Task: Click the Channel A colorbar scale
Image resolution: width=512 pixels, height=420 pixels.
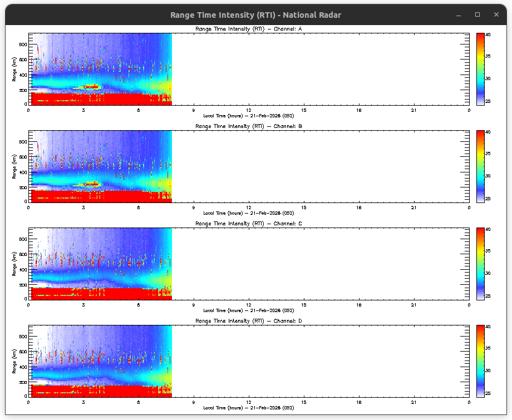Action: (480, 69)
